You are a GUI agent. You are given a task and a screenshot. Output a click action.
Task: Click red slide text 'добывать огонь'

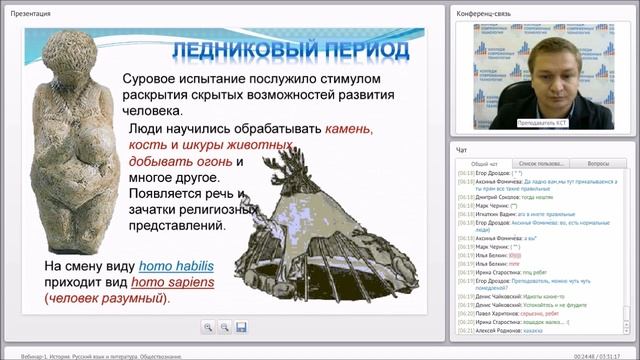(180, 161)
